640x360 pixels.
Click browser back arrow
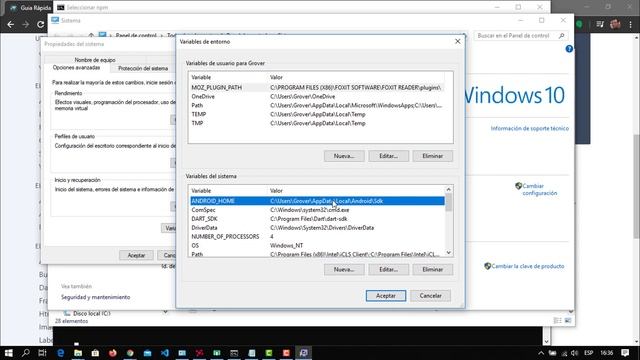(x=11, y=24)
